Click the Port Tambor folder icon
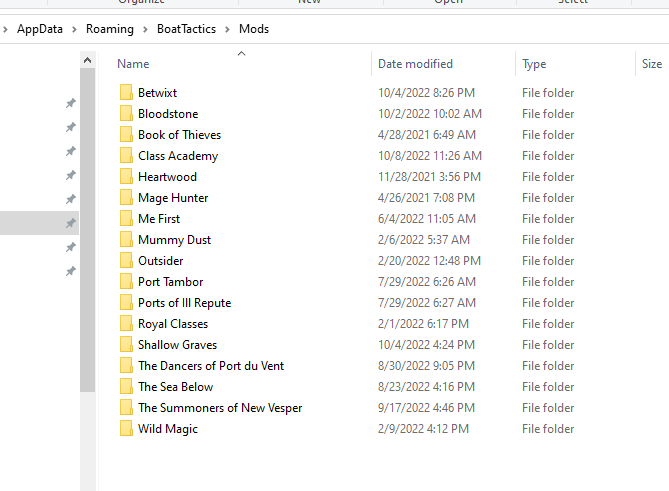Screen dimensions: 669x491 [126, 282]
